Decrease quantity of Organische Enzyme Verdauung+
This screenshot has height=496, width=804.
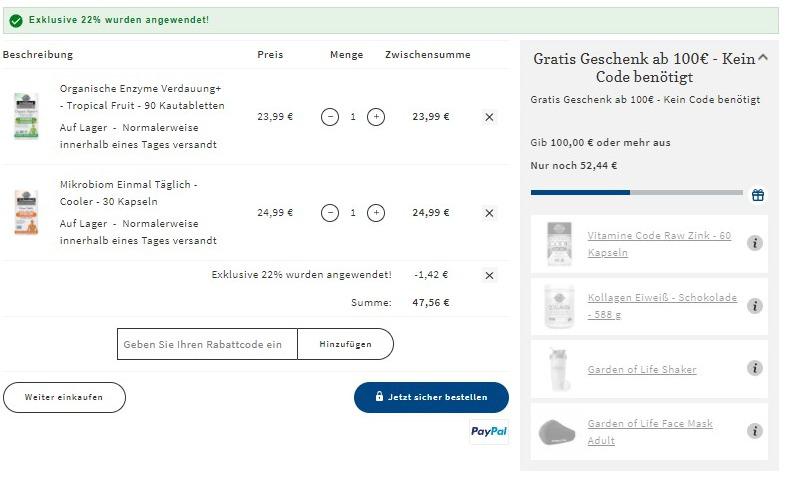pyautogui.click(x=330, y=117)
